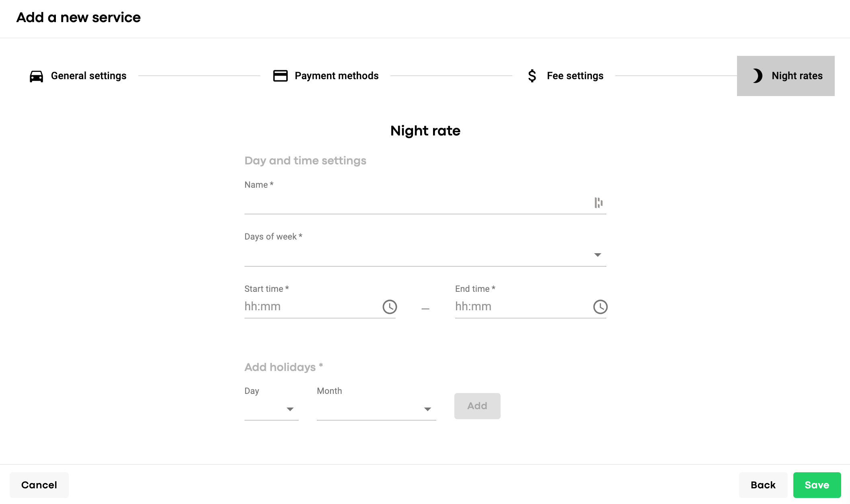Switch to the Payment methods step
Image resolution: width=850 pixels, height=504 pixels.
(x=337, y=76)
